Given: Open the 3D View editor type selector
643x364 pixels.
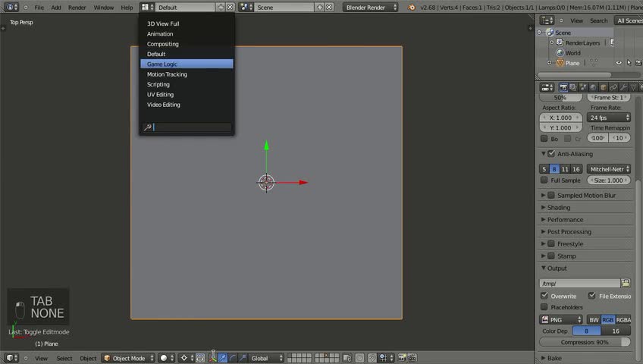Looking at the screenshot, I should 11,358.
